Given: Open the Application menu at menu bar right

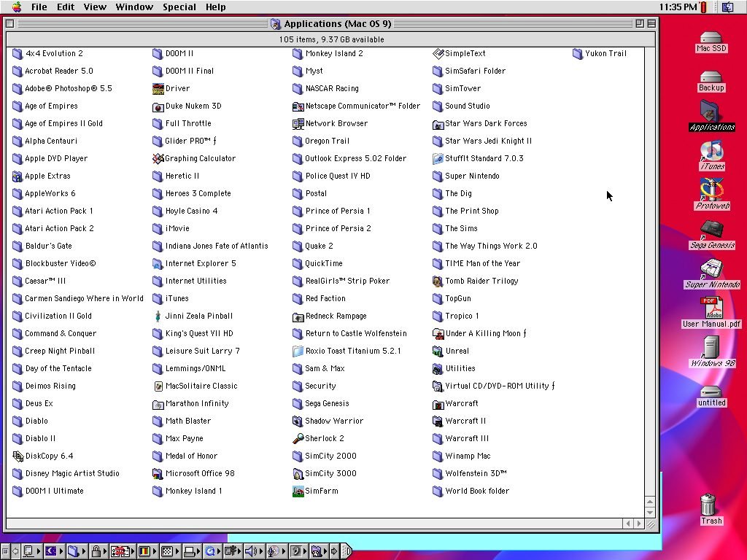Looking at the screenshot, I should point(728,7).
